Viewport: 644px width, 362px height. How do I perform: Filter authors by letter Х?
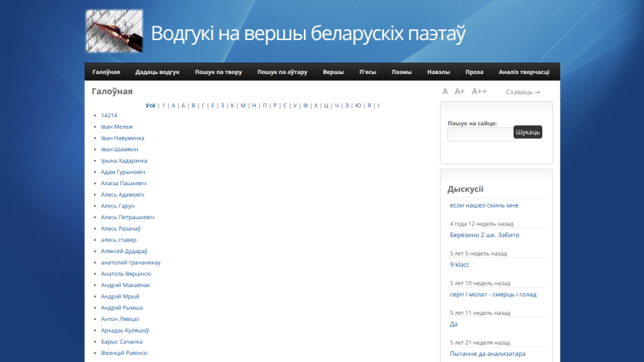click(316, 106)
